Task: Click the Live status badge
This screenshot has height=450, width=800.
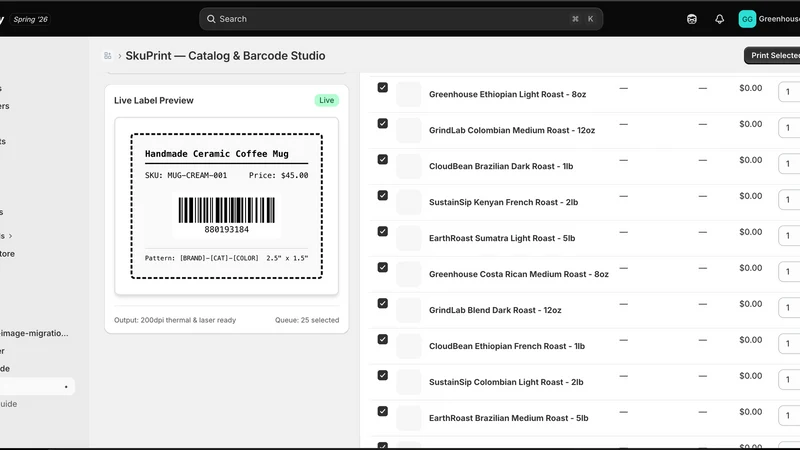Action: click(327, 100)
